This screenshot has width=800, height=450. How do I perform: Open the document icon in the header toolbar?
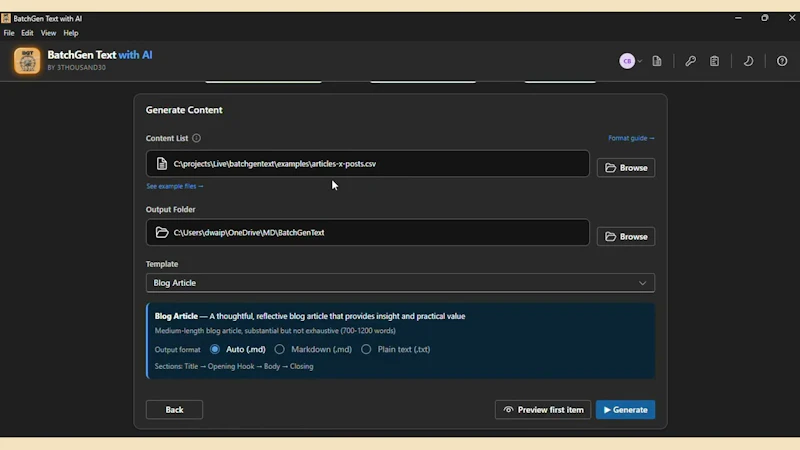(657, 61)
